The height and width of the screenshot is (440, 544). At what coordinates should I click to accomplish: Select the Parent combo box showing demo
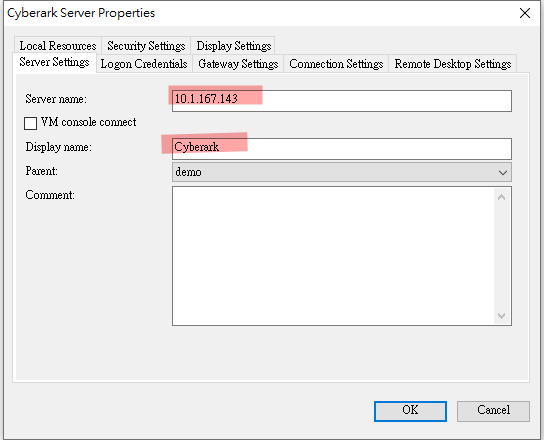342,172
